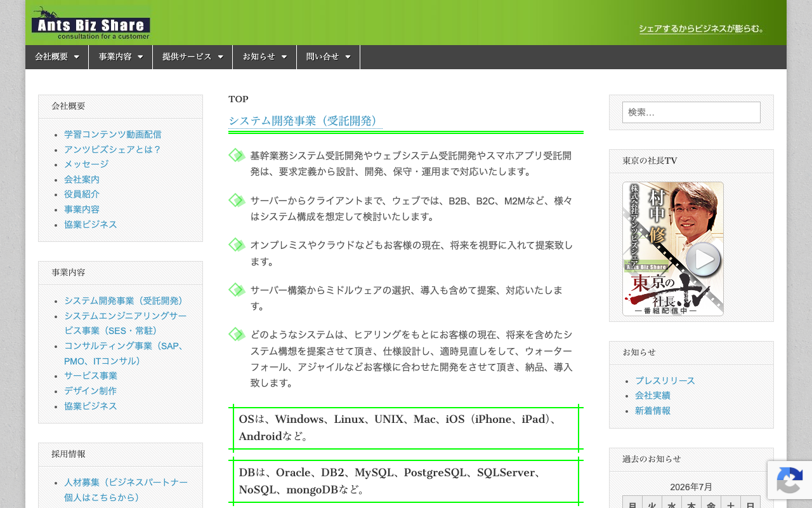Play the 東京の社長TV video thumbnail

pos(673,249)
